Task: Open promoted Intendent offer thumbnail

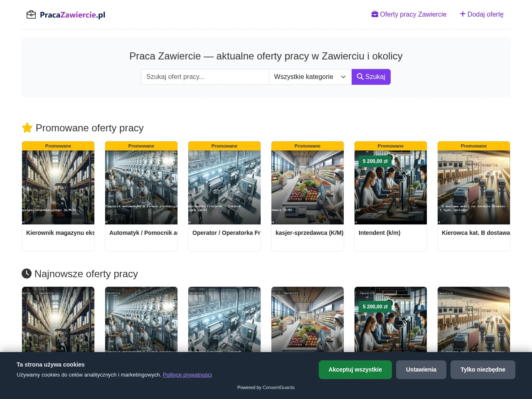Action: 391,187
